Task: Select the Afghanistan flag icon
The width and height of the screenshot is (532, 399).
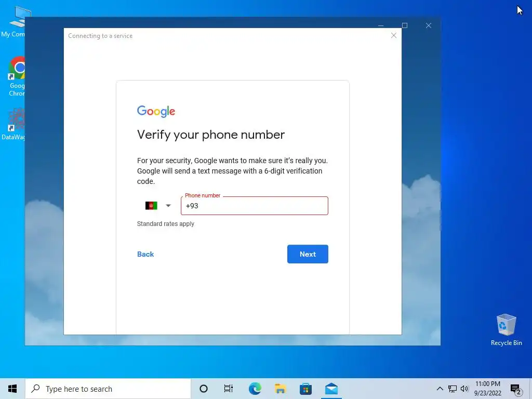Action: (x=151, y=206)
